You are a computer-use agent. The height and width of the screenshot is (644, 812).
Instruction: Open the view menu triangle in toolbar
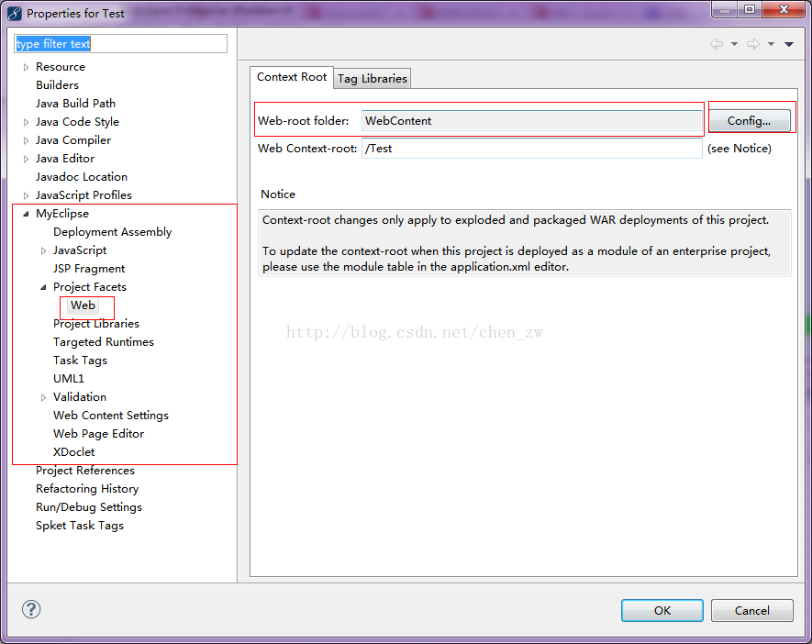click(789, 44)
